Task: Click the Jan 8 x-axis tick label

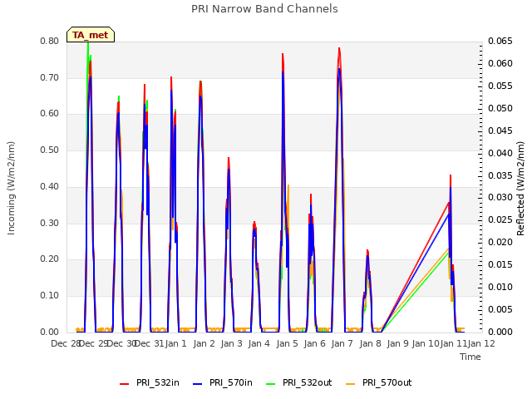Action: point(370,343)
